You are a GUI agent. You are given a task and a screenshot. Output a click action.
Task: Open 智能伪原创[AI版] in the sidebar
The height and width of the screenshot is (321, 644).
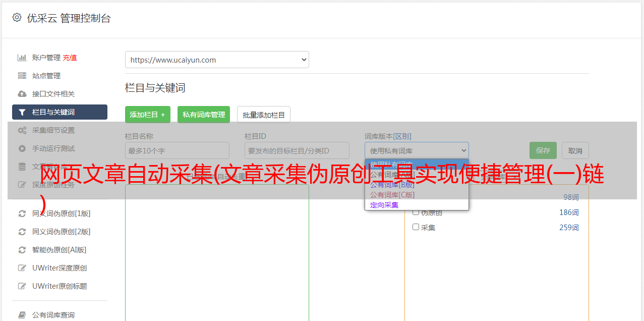pyautogui.click(x=60, y=250)
